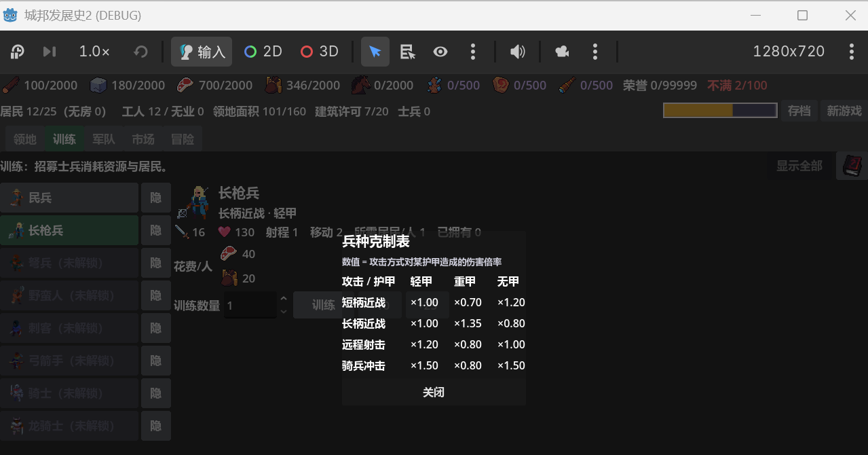Click the sword attack icon beside 16
The width and height of the screenshot is (868, 455).
[x=181, y=232]
